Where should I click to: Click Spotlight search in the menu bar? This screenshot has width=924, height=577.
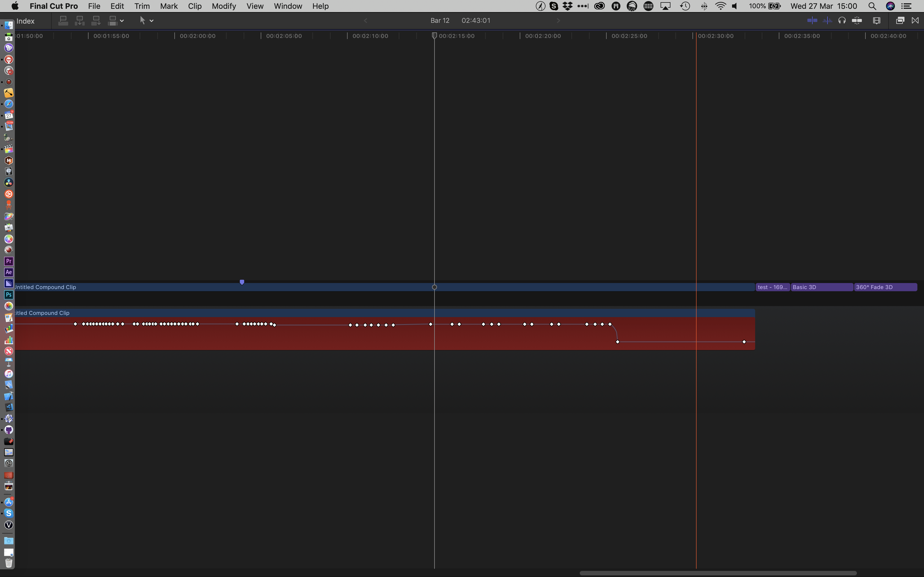coord(873,6)
